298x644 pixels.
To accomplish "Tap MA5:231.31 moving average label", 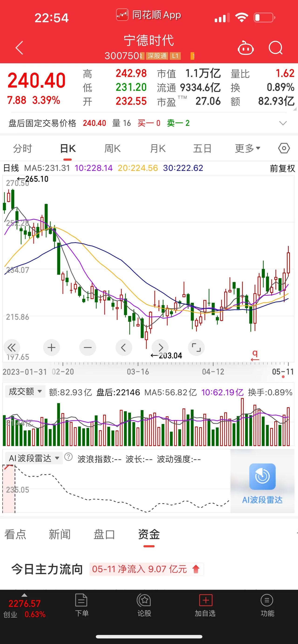I will pos(47,168).
